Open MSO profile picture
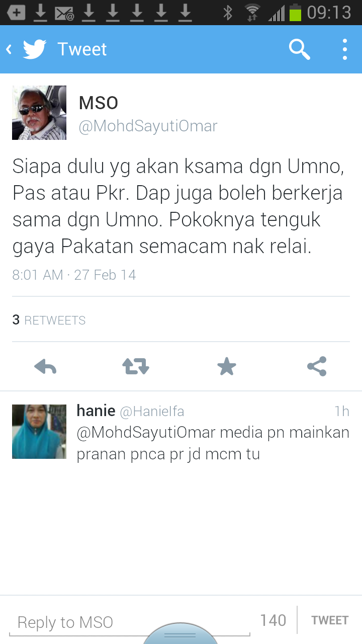 (x=39, y=113)
